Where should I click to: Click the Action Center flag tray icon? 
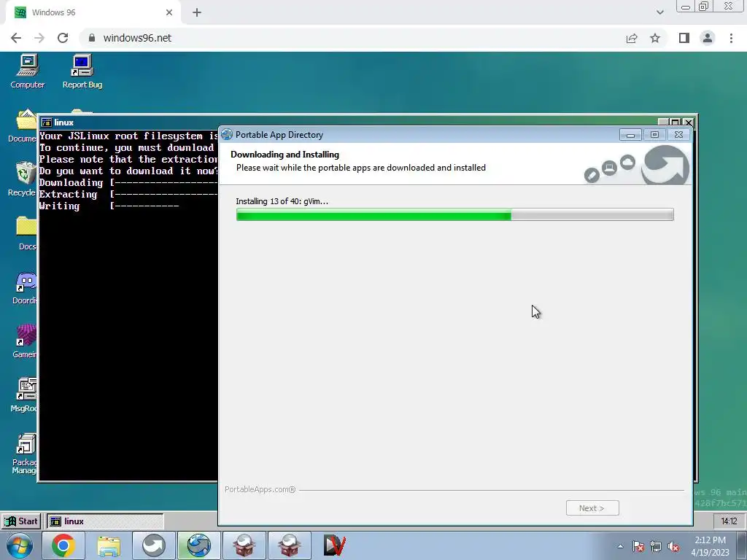pyautogui.click(x=638, y=546)
